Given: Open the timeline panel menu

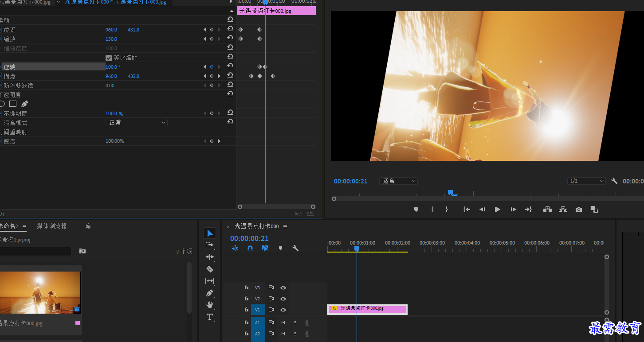Looking at the screenshot, I should (x=285, y=226).
